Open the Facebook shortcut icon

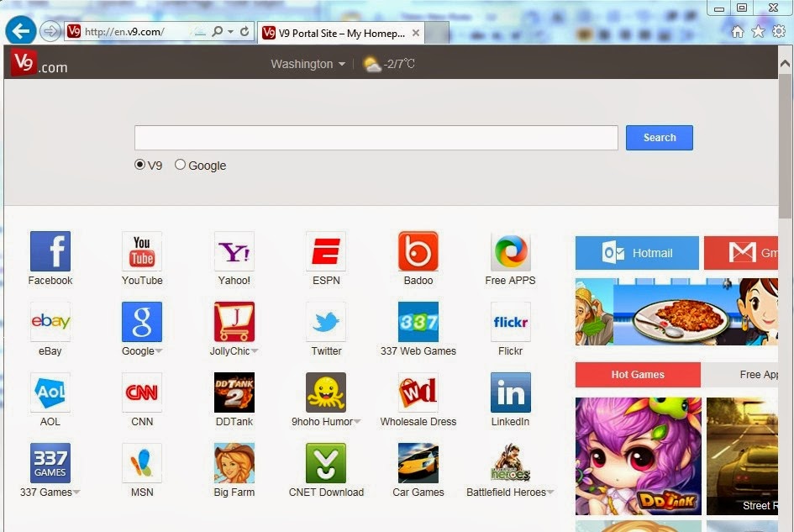[x=50, y=251]
